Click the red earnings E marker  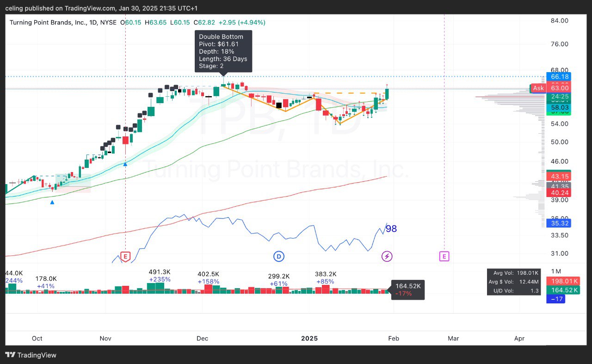tap(125, 256)
